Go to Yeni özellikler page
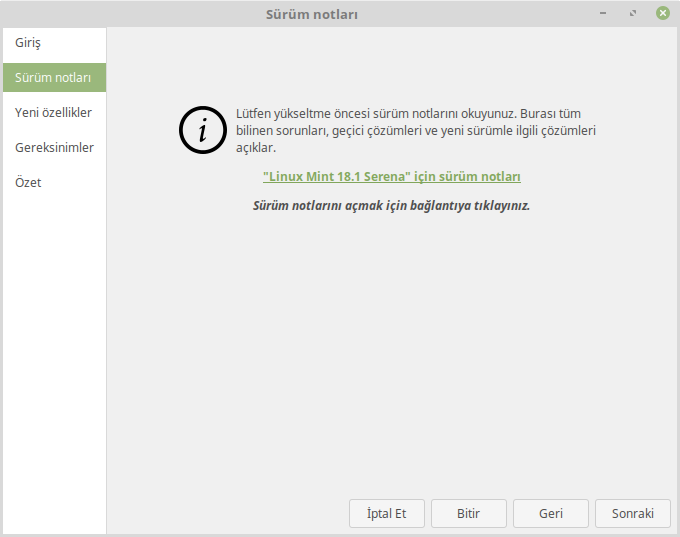Screen dimensions: 680x537 [54, 113]
